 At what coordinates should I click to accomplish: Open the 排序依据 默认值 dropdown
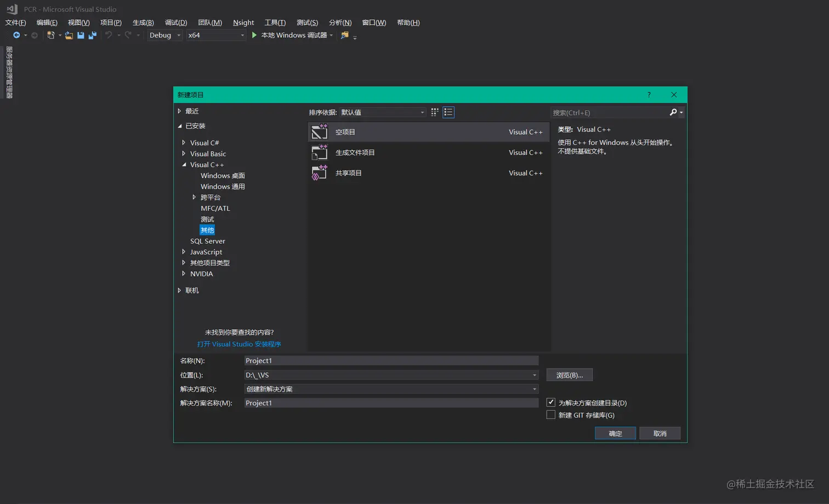click(382, 112)
